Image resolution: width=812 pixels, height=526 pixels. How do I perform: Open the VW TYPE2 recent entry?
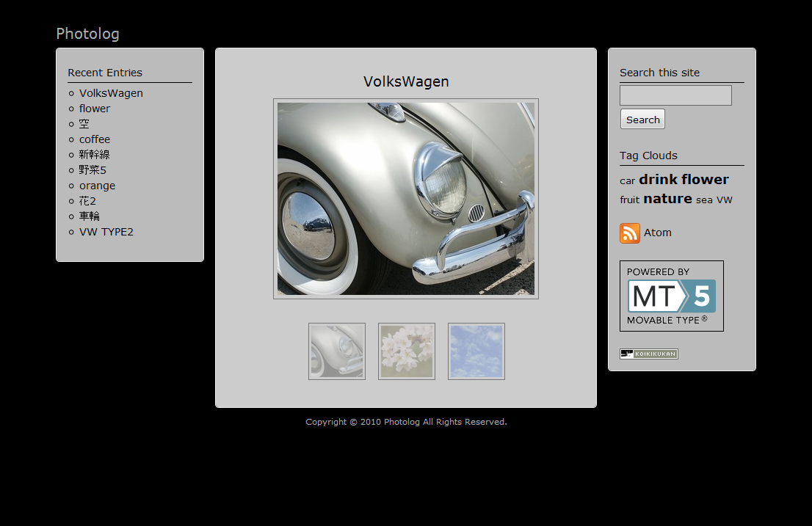tap(106, 232)
